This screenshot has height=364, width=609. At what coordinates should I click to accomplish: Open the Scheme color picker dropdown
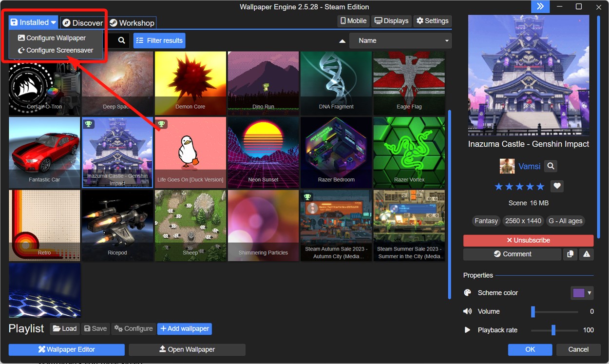pyautogui.click(x=582, y=292)
